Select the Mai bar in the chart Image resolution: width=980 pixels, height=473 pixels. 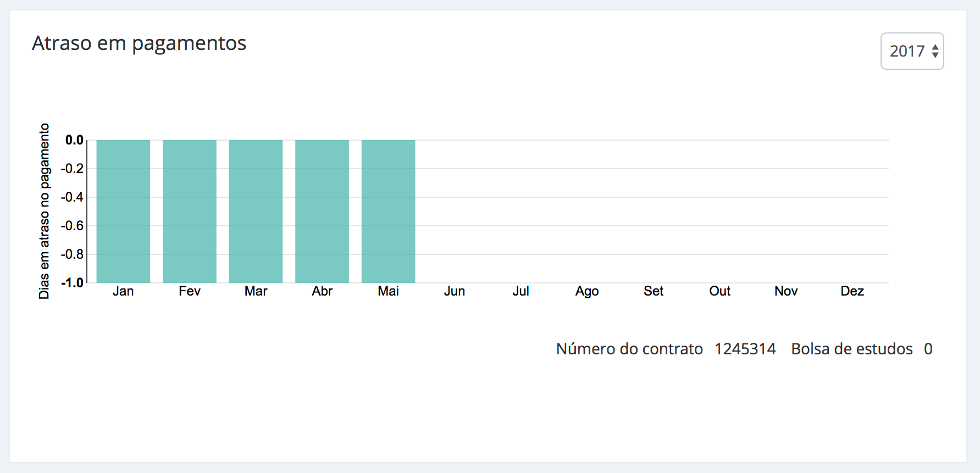coord(388,212)
